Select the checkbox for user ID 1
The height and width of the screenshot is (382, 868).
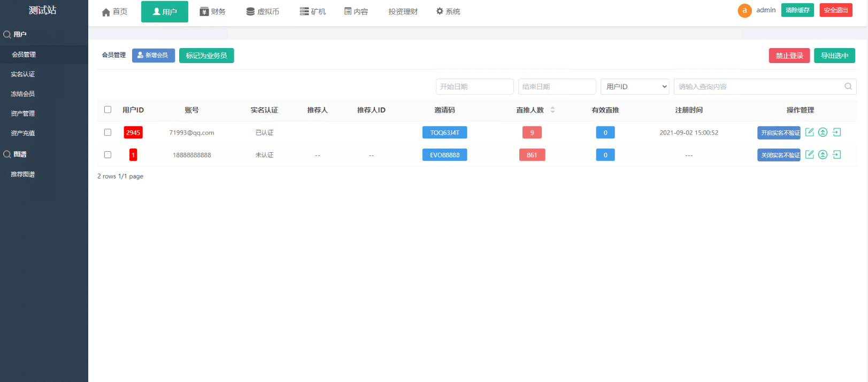point(107,155)
